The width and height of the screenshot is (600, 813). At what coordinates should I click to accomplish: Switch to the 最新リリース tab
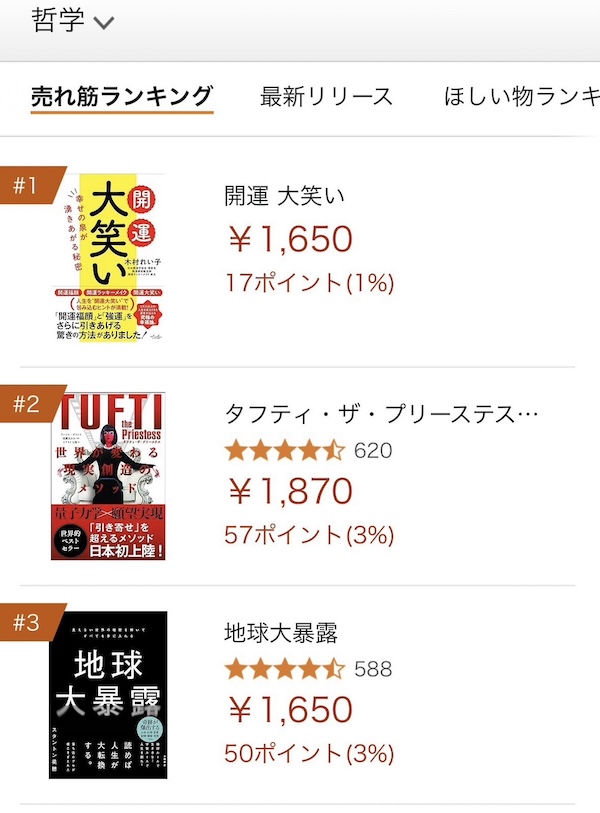(x=326, y=97)
